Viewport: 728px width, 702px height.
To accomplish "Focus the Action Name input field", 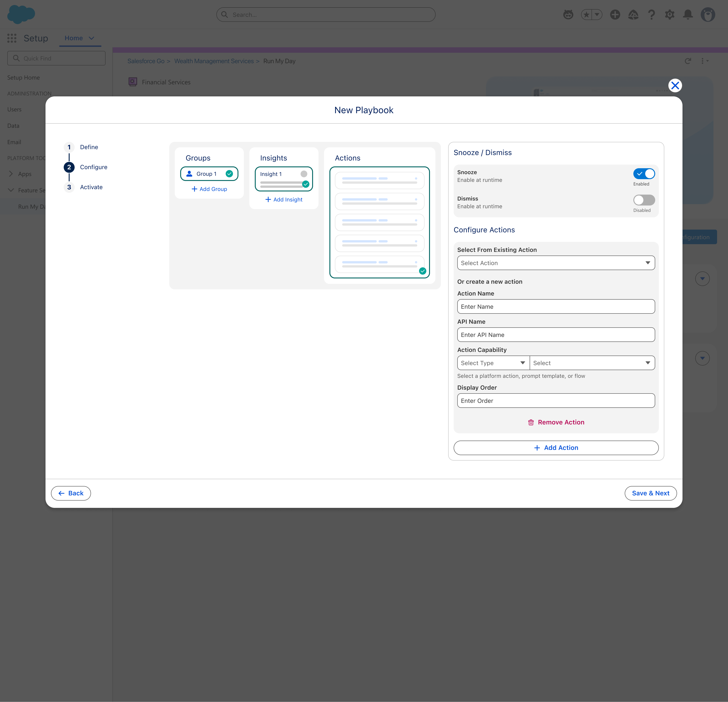I will pyautogui.click(x=556, y=306).
